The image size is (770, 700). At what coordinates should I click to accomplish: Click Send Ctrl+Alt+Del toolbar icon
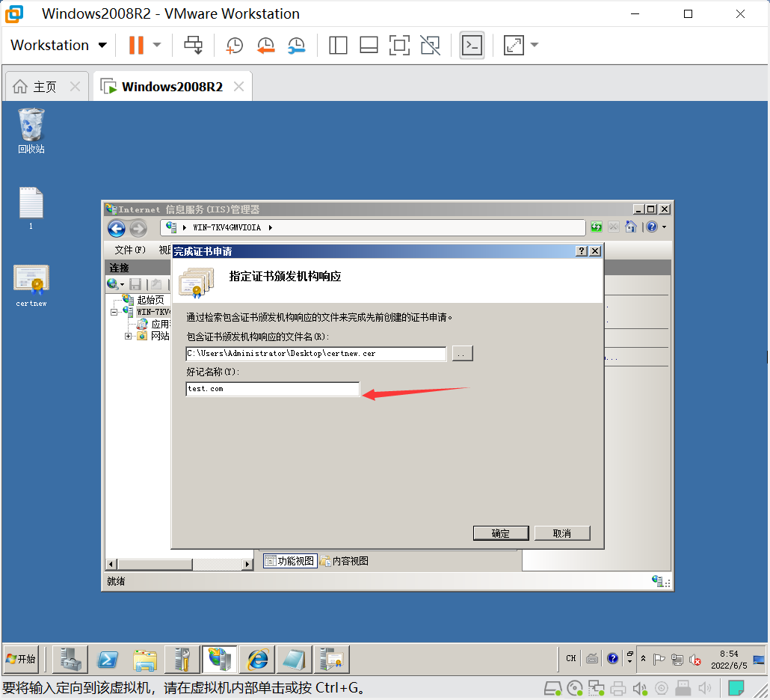tap(194, 45)
